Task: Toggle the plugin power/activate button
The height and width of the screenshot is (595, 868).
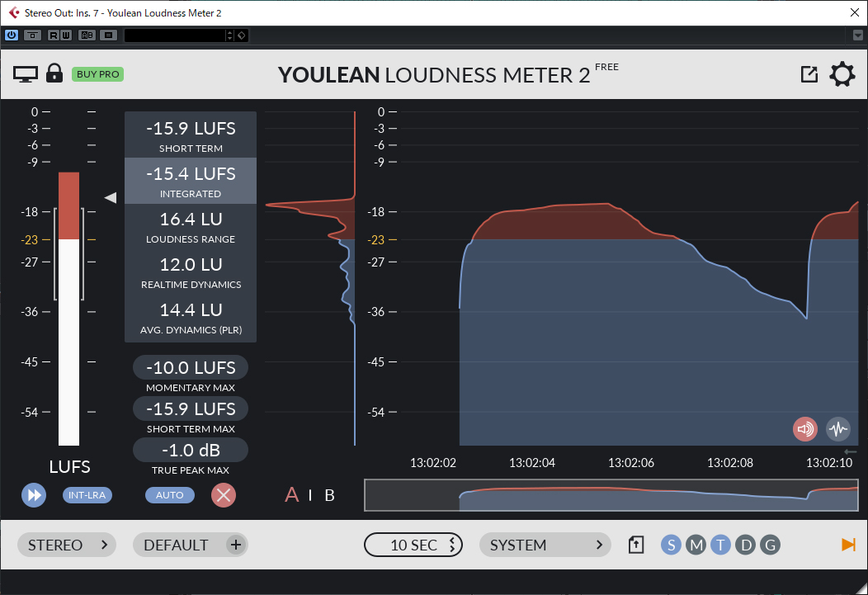Action: 11,35
